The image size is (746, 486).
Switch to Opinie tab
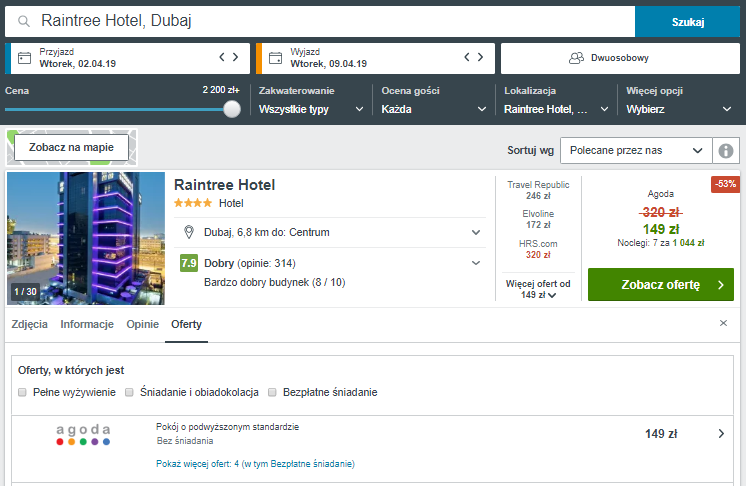142,324
